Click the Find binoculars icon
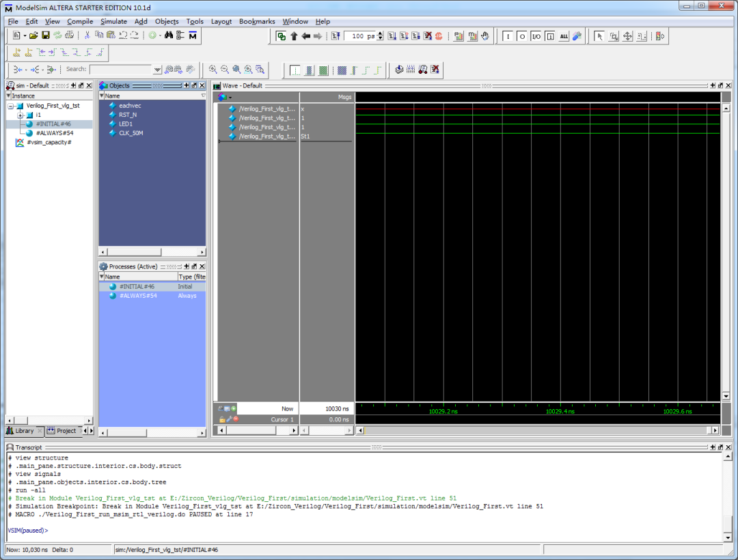The image size is (738, 560). pyautogui.click(x=169, y=36)
